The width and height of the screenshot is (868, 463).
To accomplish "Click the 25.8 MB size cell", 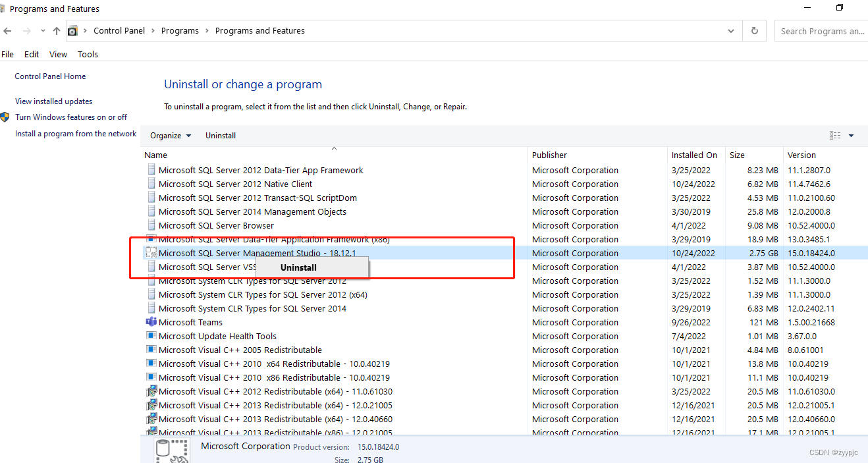I will pyautogui.click(x=764, y=211).
